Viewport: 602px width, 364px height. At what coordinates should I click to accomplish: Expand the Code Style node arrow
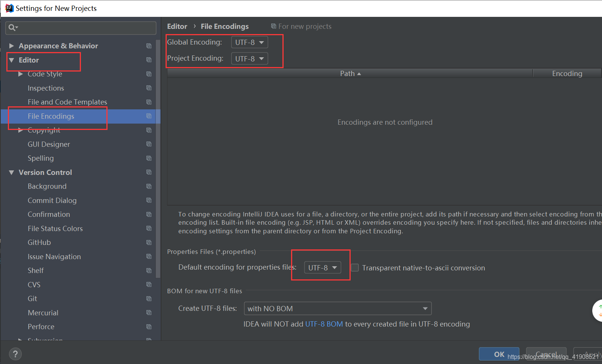pyautogui.click(x=20, y=74)
